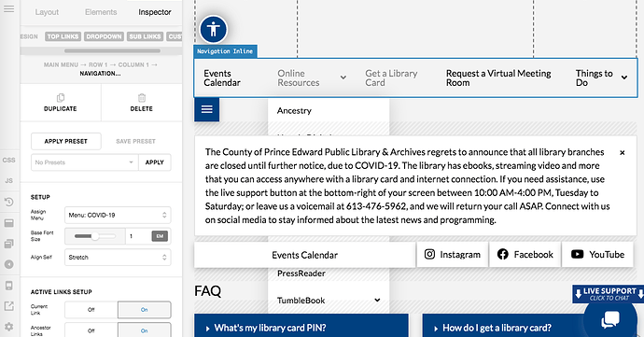644x337 pixels.
Task: Set Current Link to On
Action: pos(144,310)
